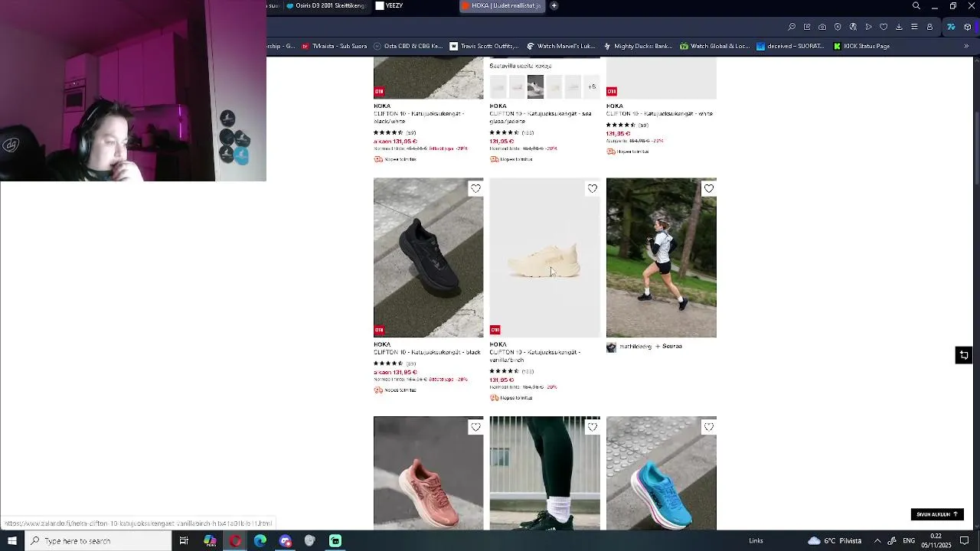
Task: Expand the bookmarks bar overflow chevron
Action: coord(966,46)
